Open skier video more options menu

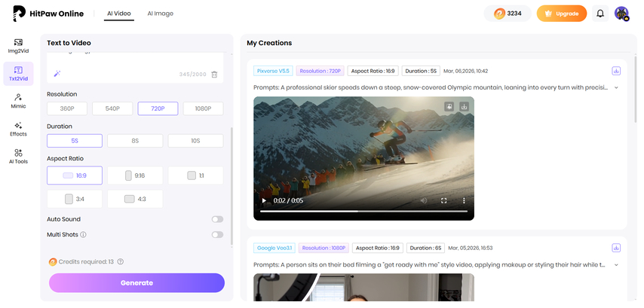coord(464,200)
